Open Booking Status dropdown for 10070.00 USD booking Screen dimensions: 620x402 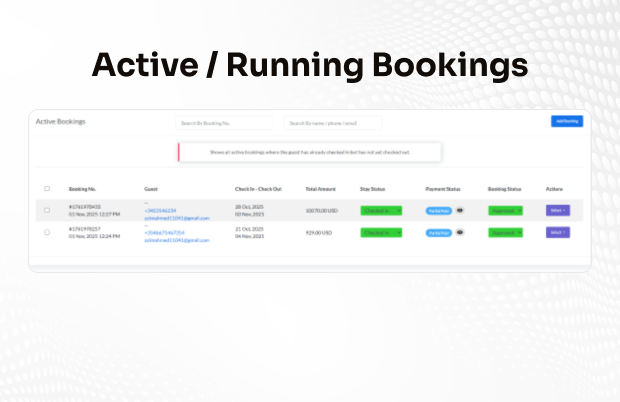click(x=505, y=210)
